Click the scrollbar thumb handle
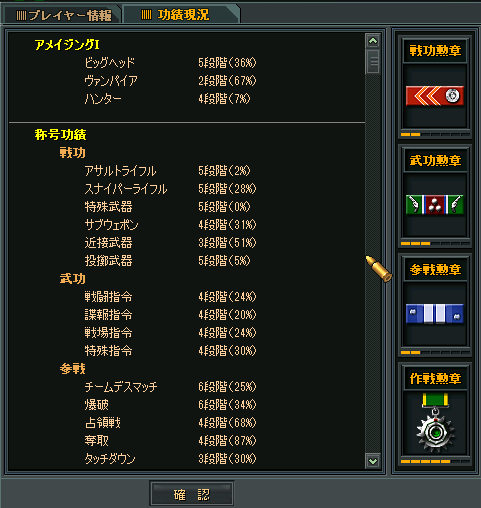Screen dimensions: 481x508 (x=373, y=61)
